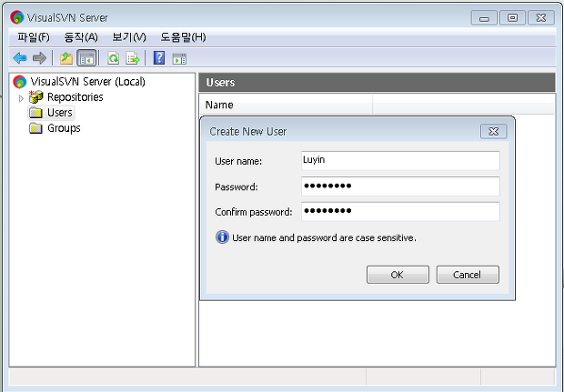Click the VisualSVN logo in title bar
The width and height of the screenshot is (564, 392).
pos(17,17)
